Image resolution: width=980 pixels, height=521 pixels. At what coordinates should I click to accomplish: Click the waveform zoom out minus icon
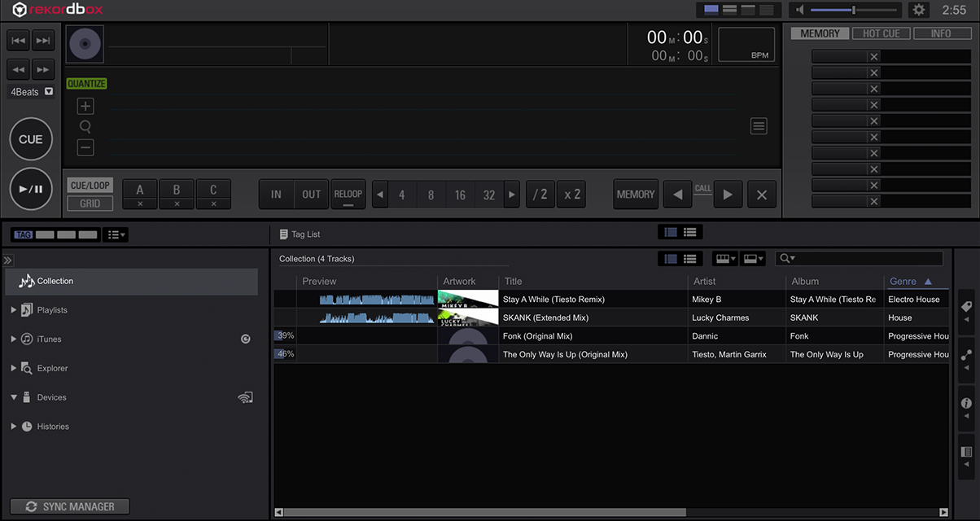pyautogui.click(x=85, y=147)
